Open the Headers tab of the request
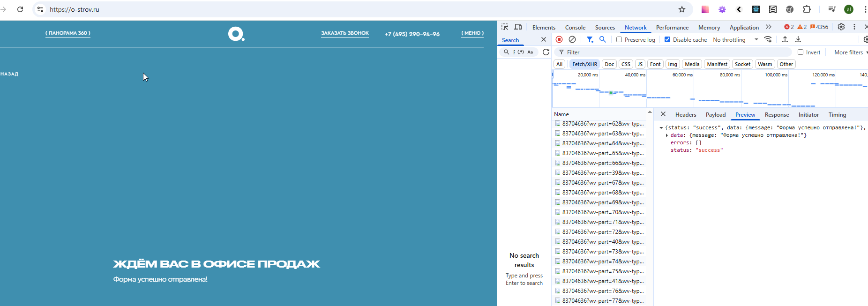 tap(686, 115)
